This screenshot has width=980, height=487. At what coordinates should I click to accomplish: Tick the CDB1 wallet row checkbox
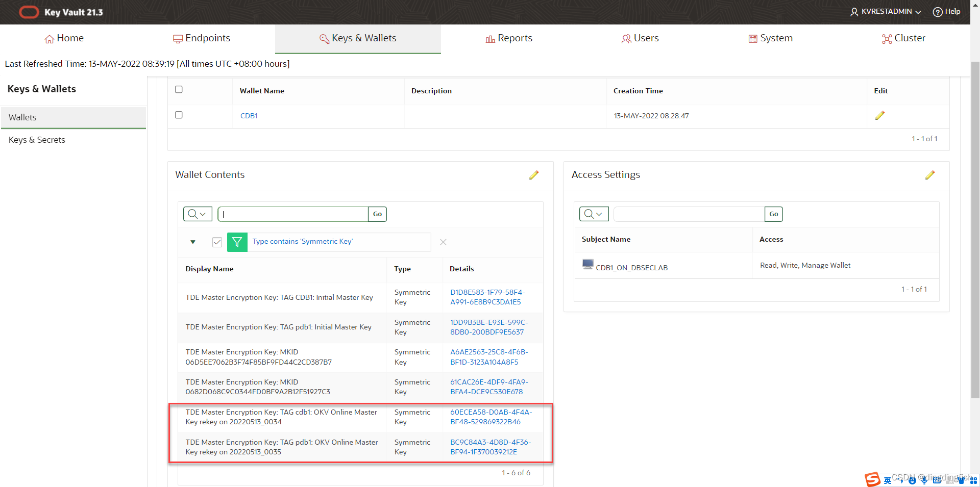(179, 115)
